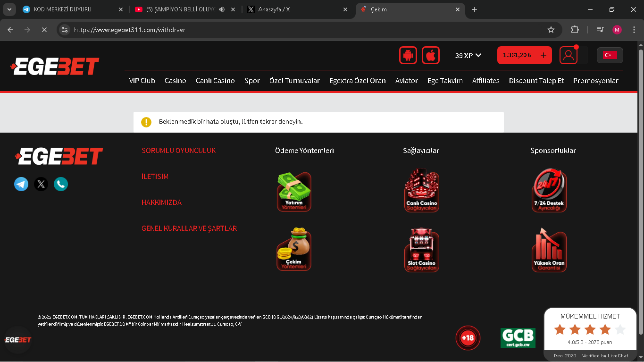Click the browser address bar URL
Image resolution: width=644 pixels, height=362 pixels.
129,30
